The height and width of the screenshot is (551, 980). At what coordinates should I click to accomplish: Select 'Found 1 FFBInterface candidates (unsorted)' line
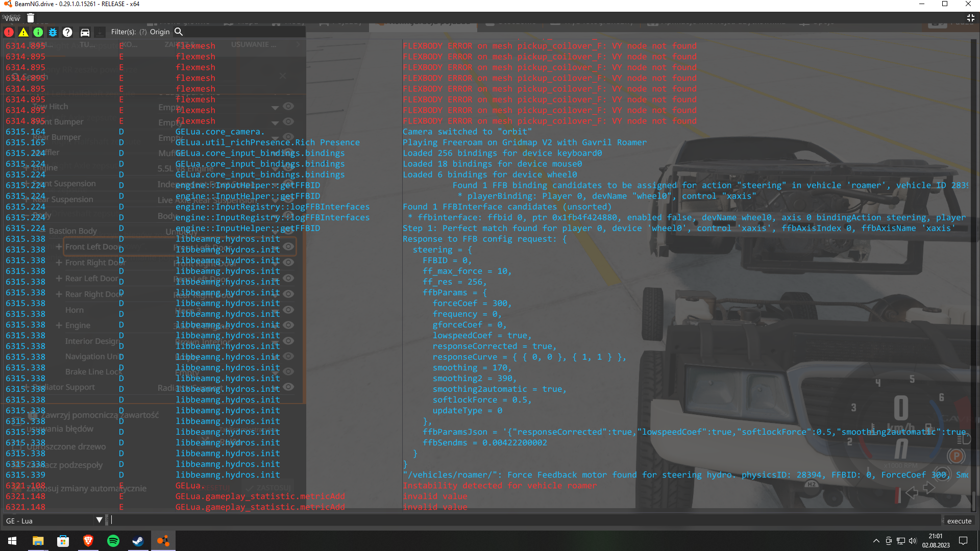[x=507, y=207]
